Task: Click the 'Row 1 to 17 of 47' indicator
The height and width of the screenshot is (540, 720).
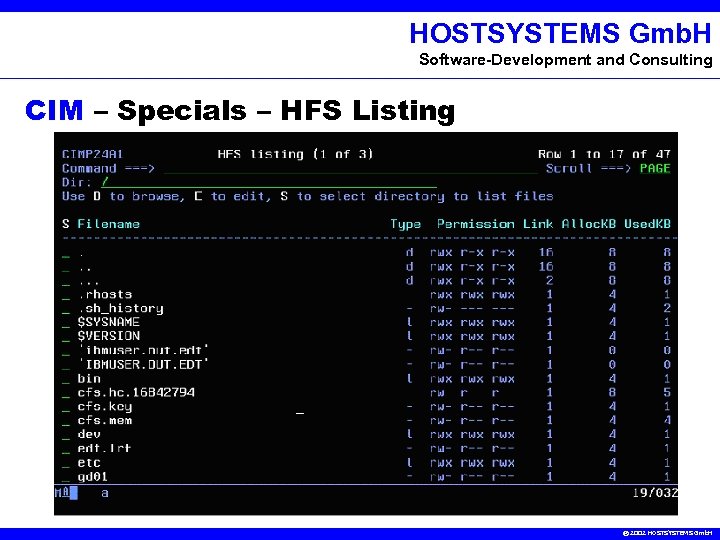Action: click(604, 154)
